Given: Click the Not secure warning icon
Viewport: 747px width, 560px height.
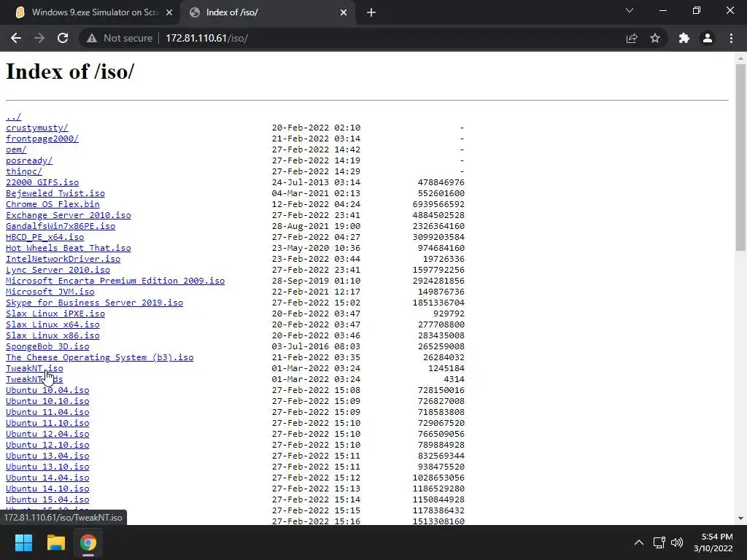Looking at the screenshot, I should coord(92,38).
